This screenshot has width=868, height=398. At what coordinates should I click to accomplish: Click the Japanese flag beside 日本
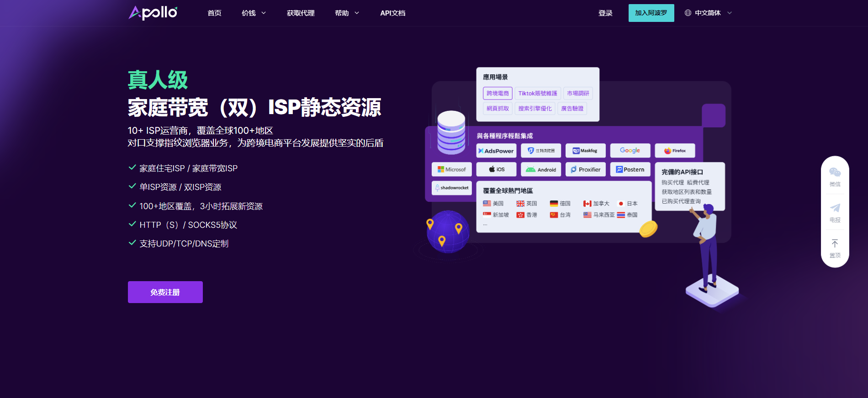pos(621,204)
